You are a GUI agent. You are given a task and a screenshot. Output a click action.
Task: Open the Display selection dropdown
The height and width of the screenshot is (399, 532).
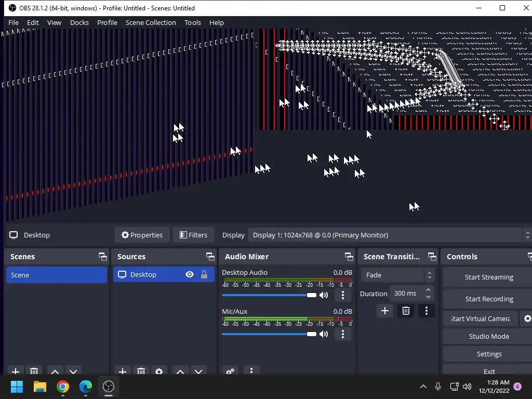coord(390,235)
